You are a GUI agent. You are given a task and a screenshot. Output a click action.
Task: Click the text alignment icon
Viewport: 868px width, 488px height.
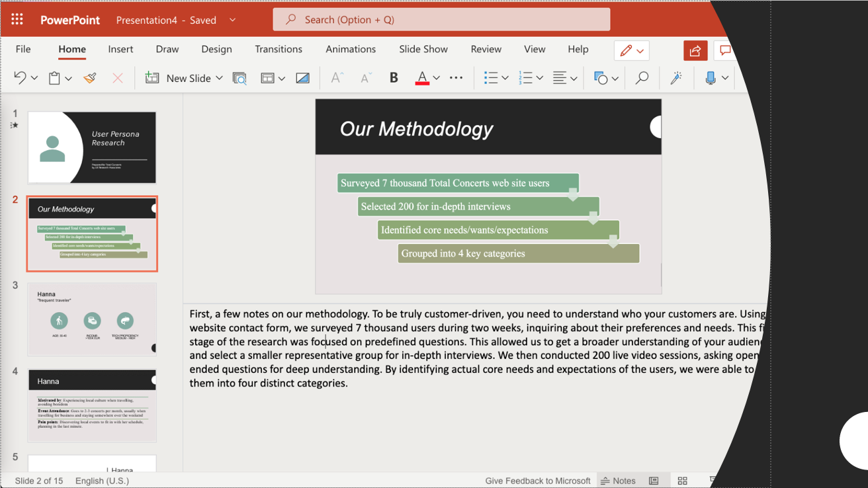[560, 78]
